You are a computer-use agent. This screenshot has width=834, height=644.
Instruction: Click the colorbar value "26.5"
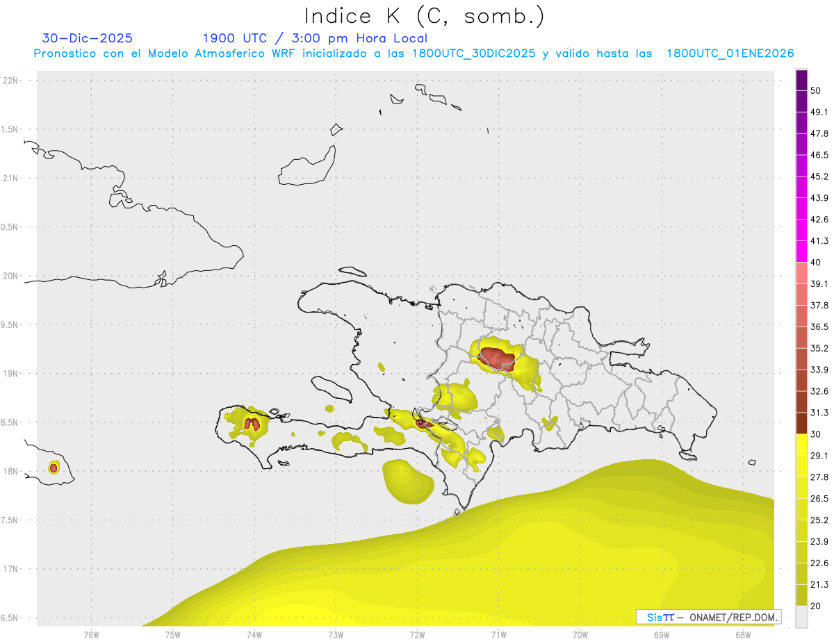(x=819, y=499)
